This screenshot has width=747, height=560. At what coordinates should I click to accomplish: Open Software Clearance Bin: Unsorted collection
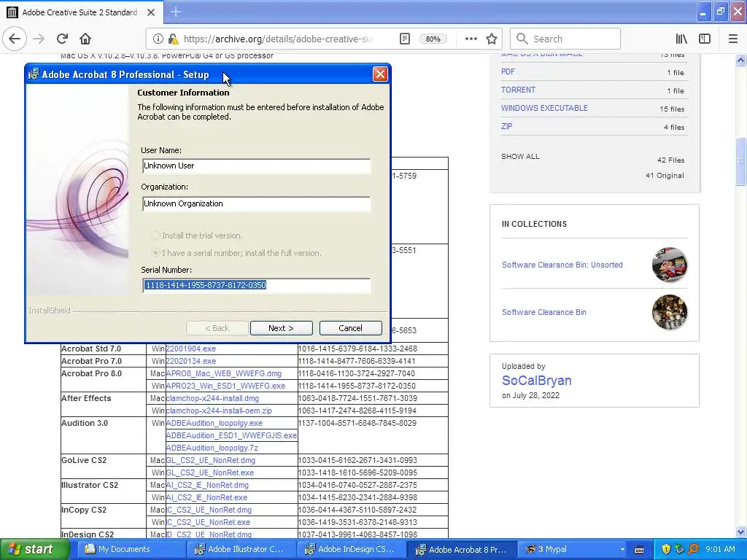click(x=562, y=265)
